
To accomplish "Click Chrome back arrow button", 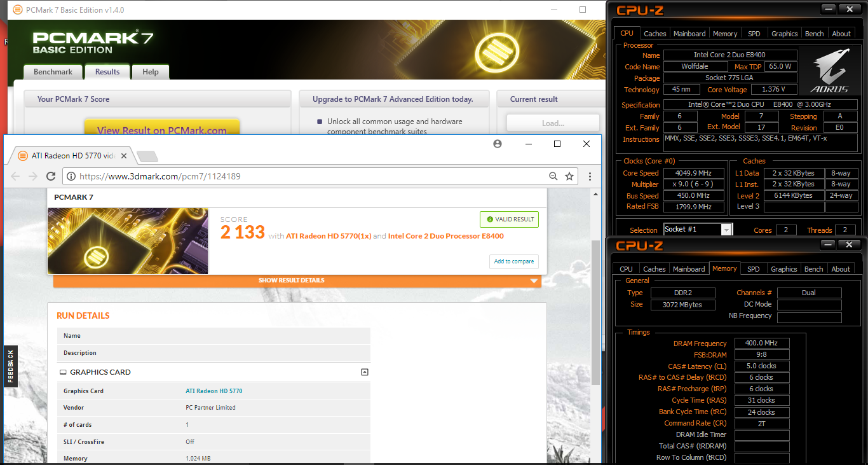I will pos(16,176).
